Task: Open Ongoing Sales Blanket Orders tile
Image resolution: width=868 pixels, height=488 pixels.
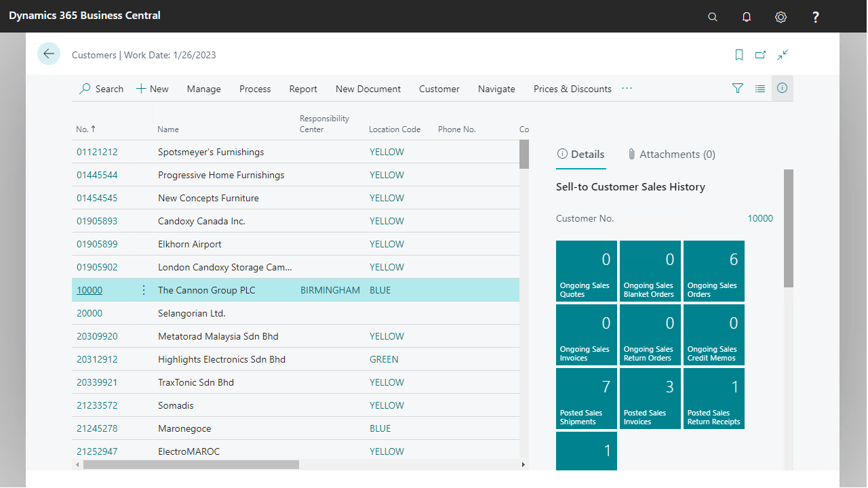Action: (x=650, y=271)
